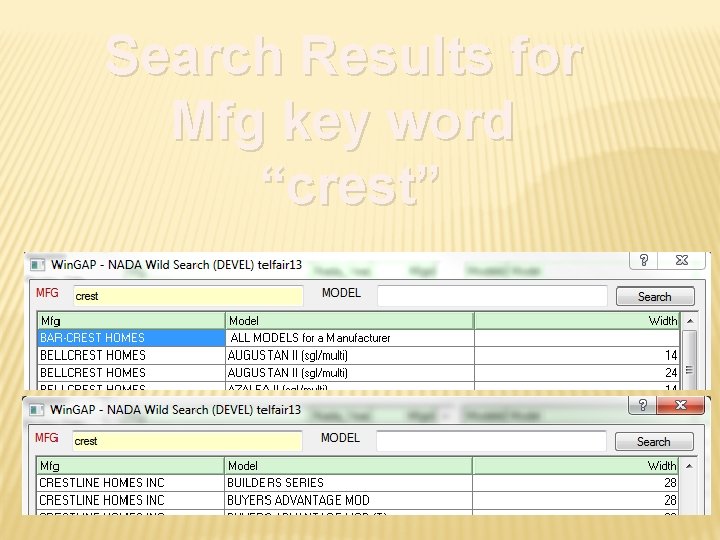
Task: Close the upper NADA Wild Search window
Action: click(682, 260)
